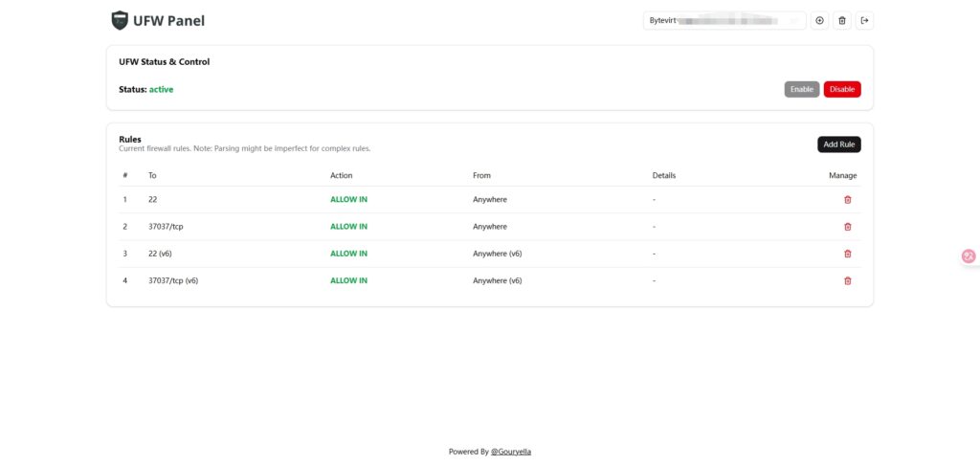The width and height of the screenshot is (980, 465).
Task: Click the ALLOW IN action for rule 1
Action: tap(348, 200)
